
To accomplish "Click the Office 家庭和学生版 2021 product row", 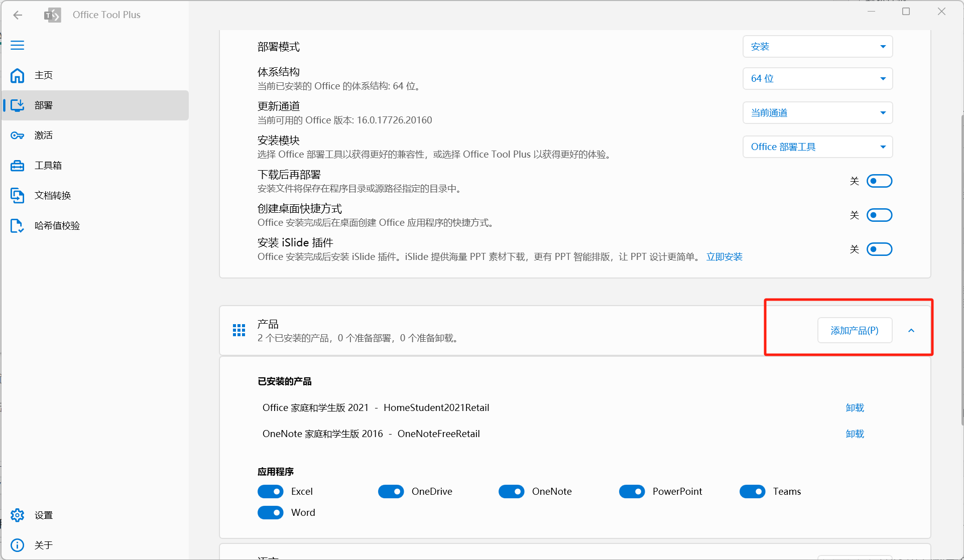I will click(563, 408).
